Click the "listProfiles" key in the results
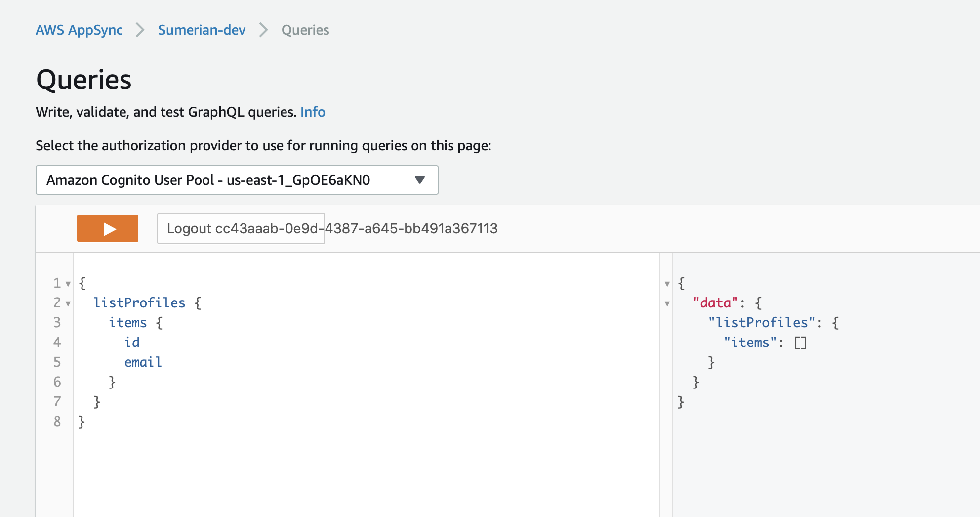The image size is (980, 517). pyautogui.click(x=762, y=322)
